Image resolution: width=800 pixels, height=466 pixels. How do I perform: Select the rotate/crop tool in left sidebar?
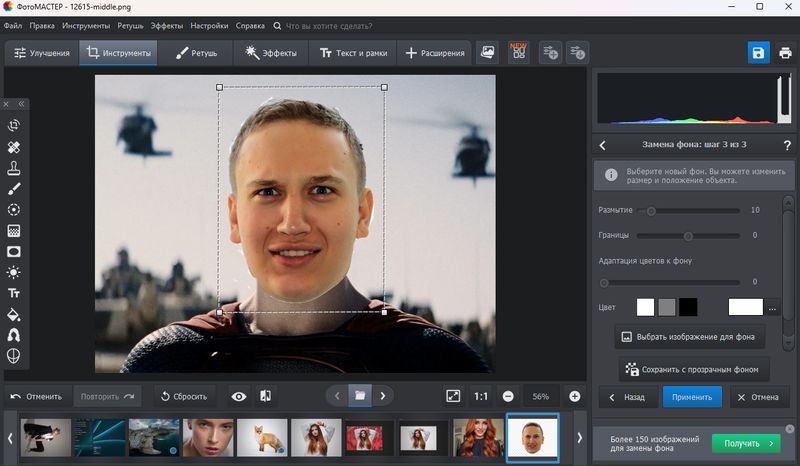[x=14, y=125]
